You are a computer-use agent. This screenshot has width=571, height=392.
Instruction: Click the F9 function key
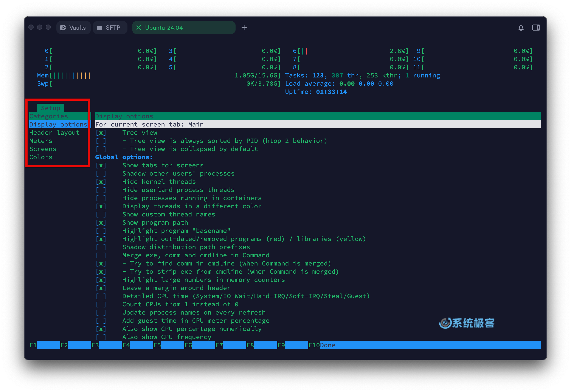point(293,345)
